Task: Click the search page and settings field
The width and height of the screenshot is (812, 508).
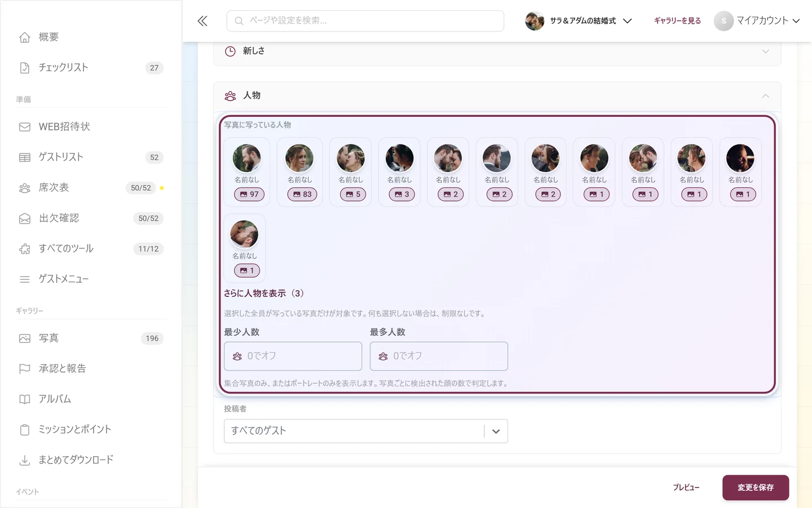Action: coord(365,21)
